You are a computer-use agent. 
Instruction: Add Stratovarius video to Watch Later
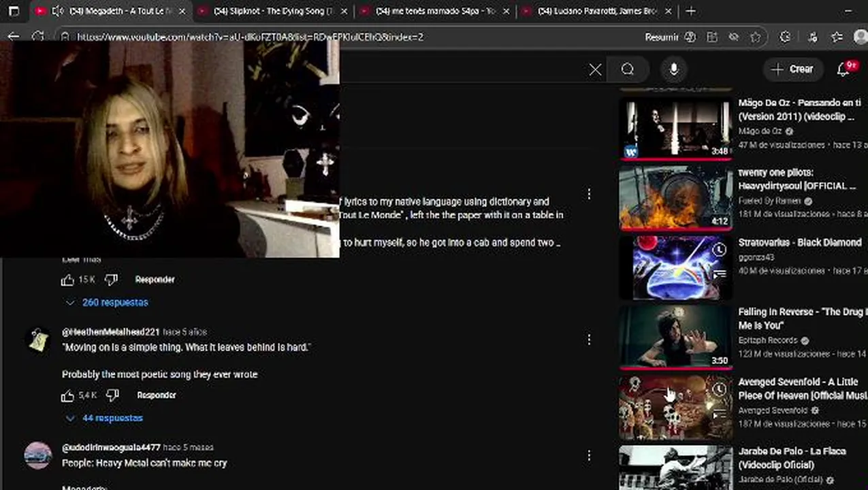[720, 250]
